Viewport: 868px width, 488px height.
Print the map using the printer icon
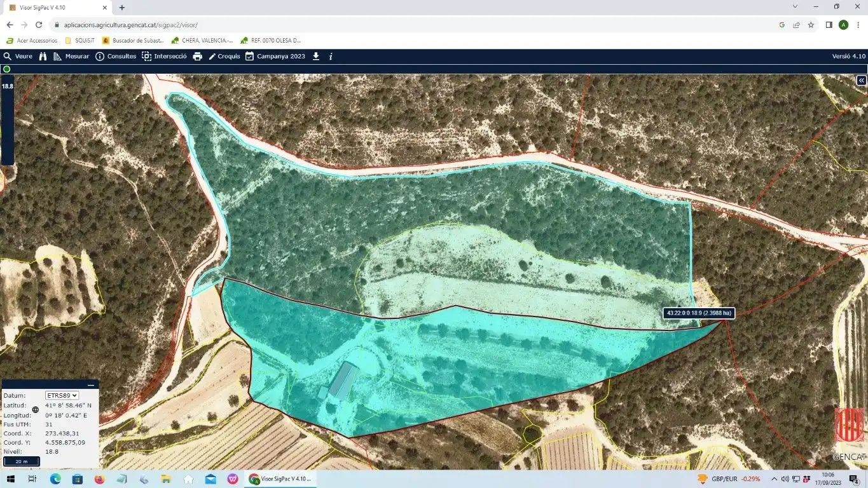[198, 57]
